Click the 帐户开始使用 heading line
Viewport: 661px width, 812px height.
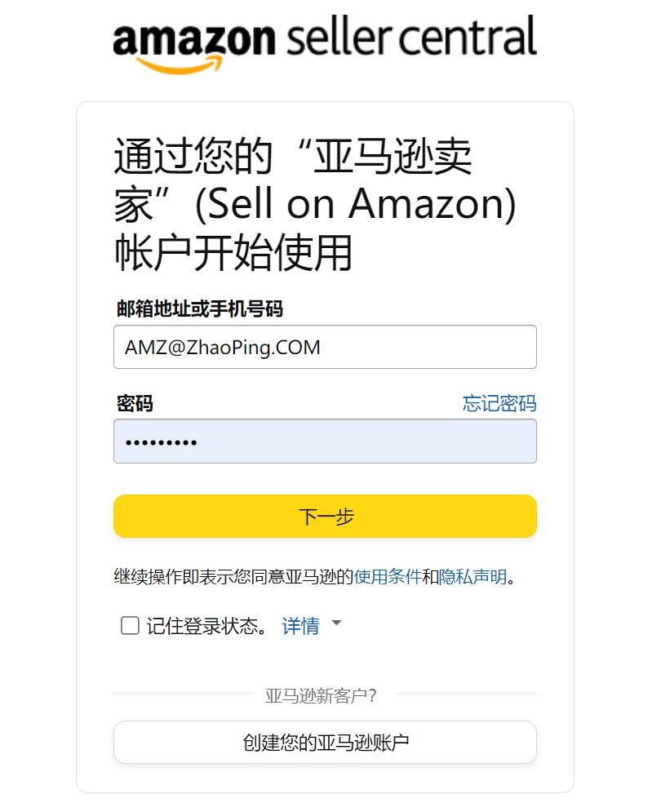pyautogui.click(x=233, y=253)
